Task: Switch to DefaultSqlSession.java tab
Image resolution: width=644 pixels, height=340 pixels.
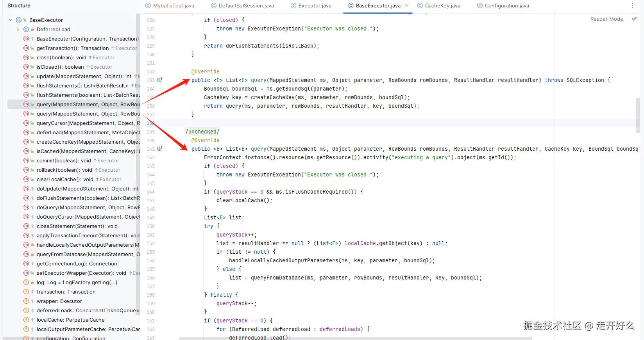Action: click(x=242, y=5)
